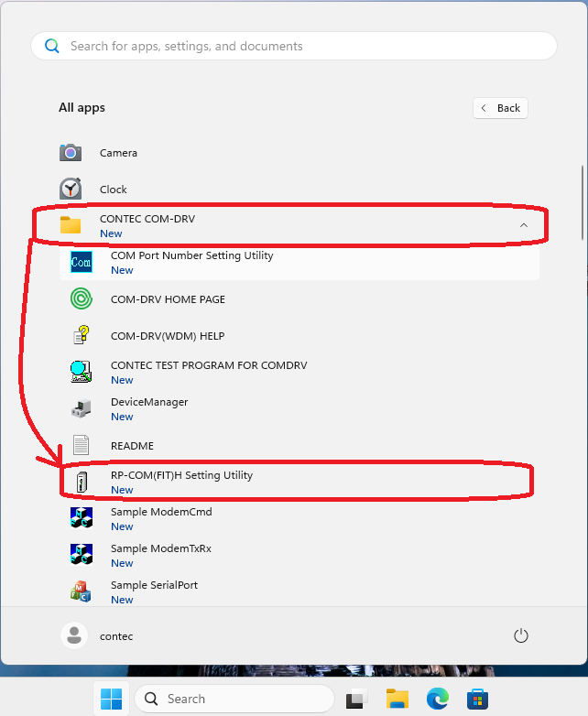Image resolution: width=588 pixels, height=716 pixels.
Task: Click the Start menu search field
Action: coord(294,46)
